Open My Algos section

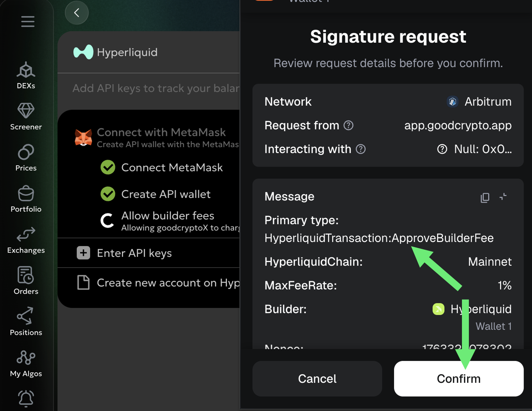tap(26, 364)
